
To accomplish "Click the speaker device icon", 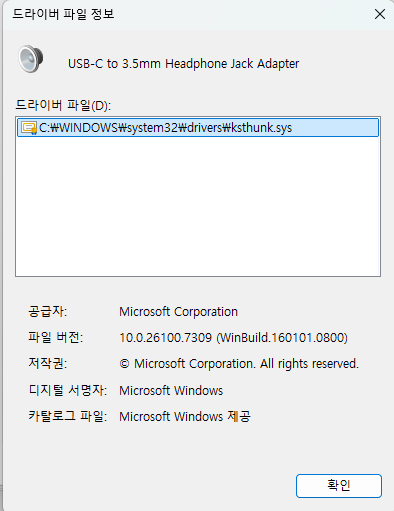I will 31,59.
